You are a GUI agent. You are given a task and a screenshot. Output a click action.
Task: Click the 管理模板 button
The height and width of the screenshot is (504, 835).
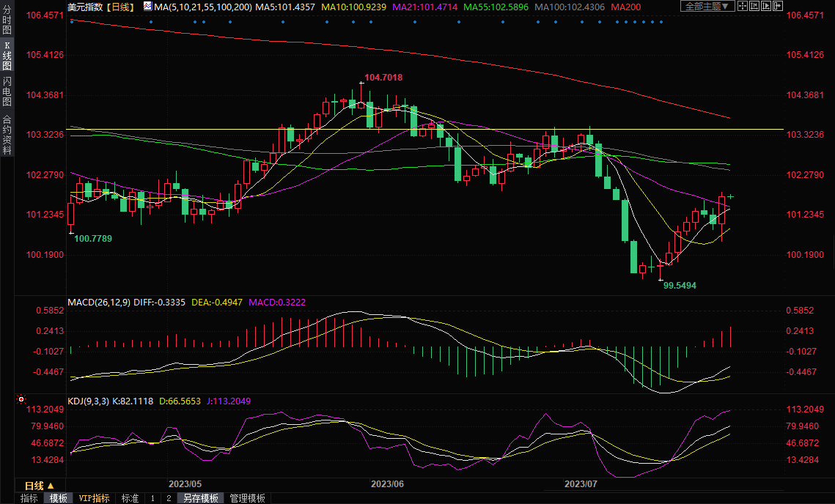pos(248,498)
